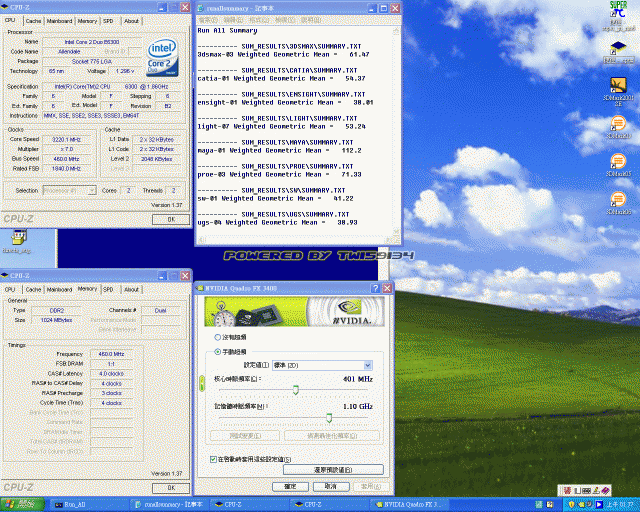Click OK button in bottom CPU-Z window

pyautogui.click(x=171, y=488)
